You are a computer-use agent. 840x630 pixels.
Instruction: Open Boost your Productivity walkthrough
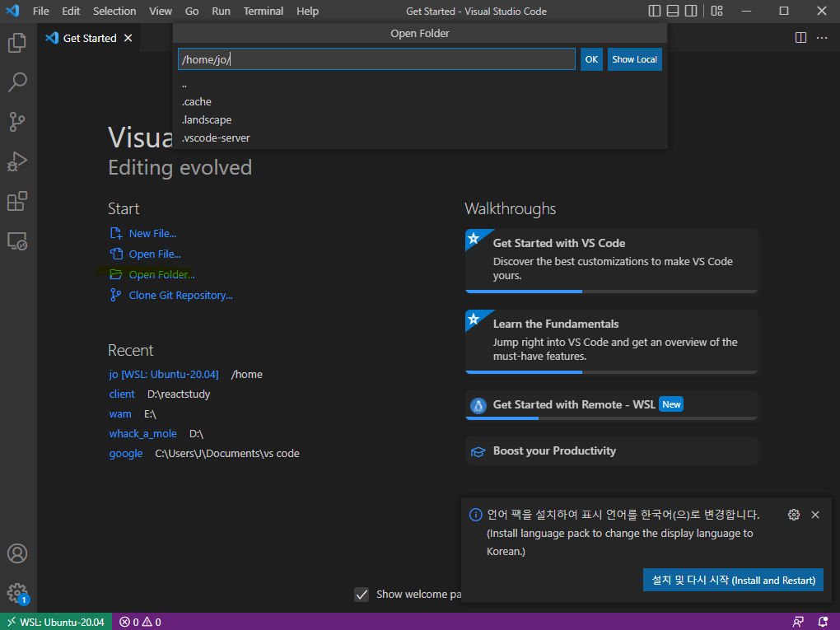(x=611, y=451)
